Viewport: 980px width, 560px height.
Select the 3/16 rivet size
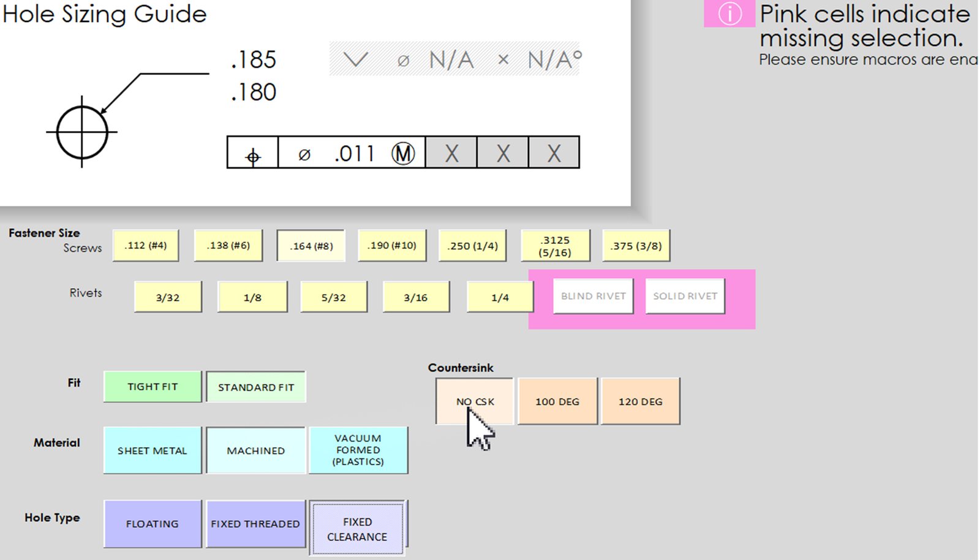416,297
